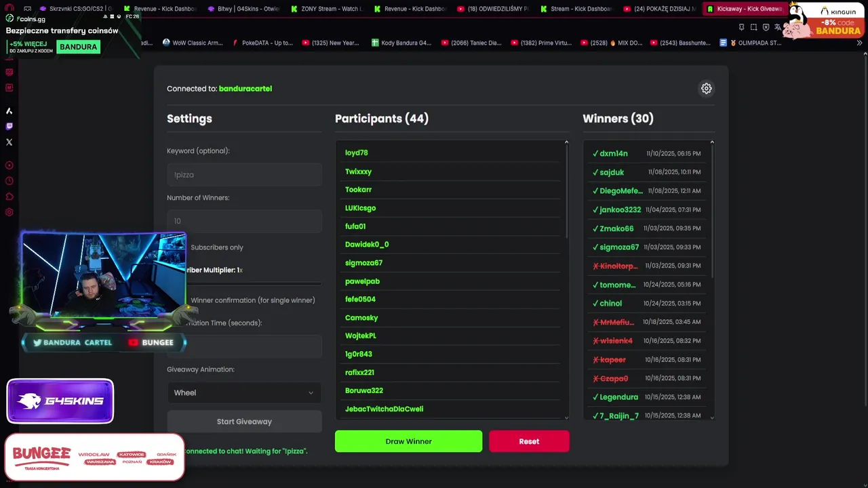Select winner dxm14n entry
This screenshot has height=488, width=868.
(x=648, y=154)
